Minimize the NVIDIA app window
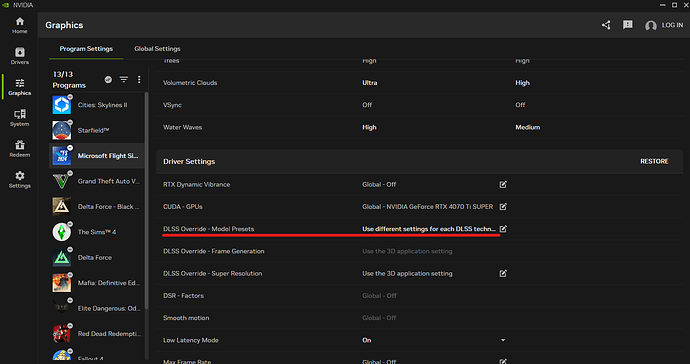Image resolution: width=690 pixels, height=364 pixels. tap(663, 5)
